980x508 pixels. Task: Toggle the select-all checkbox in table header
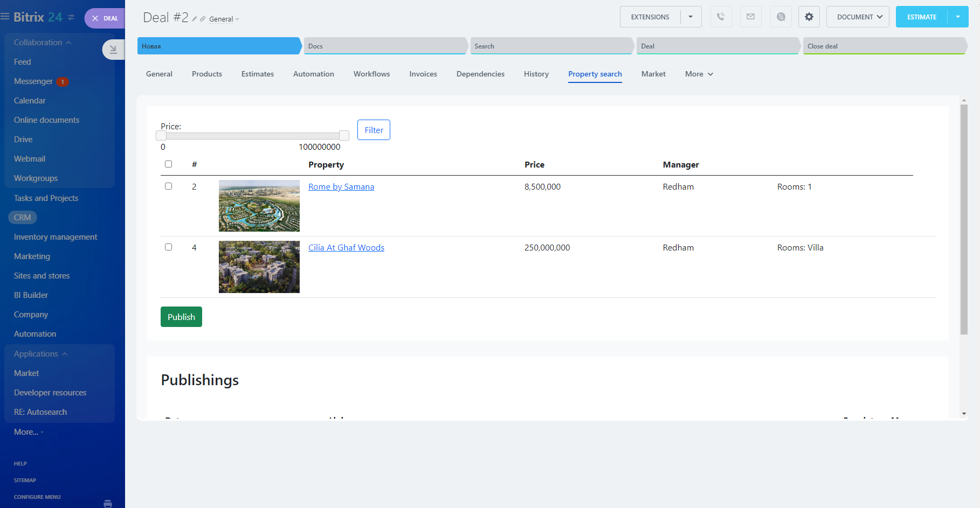tap(168, 164)
